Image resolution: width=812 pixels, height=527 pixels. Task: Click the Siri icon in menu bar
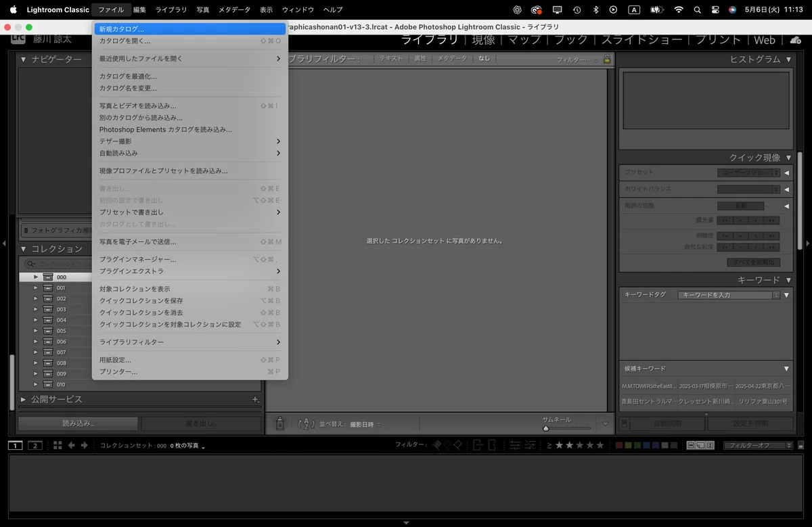tap(732, 9)
